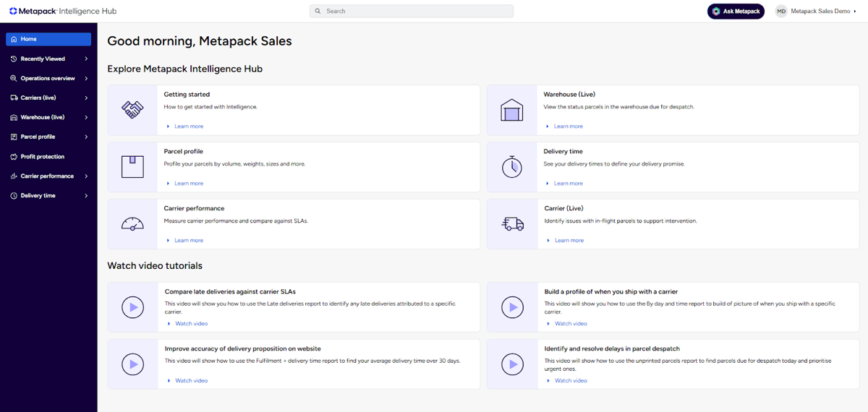
Task: Click the Carrier performance card title
Action: click(x=194, y=208)
